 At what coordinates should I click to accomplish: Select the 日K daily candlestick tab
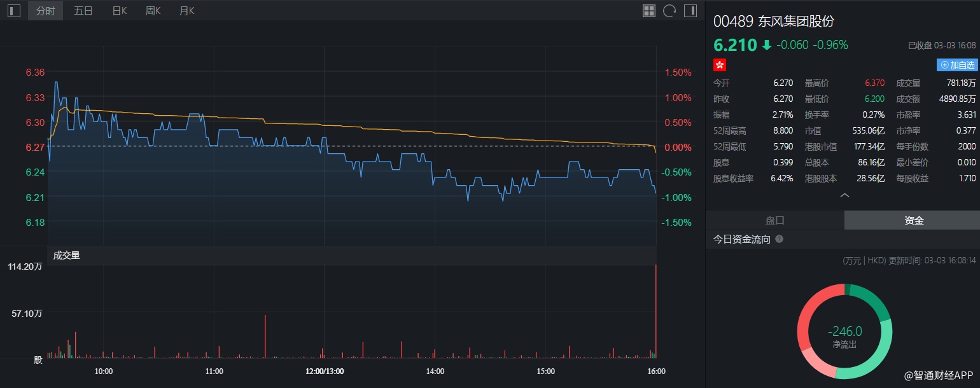click(120, 11)
